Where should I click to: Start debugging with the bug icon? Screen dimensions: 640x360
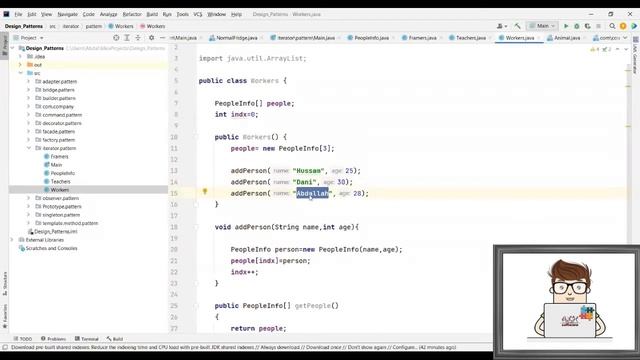coord(577,26)
